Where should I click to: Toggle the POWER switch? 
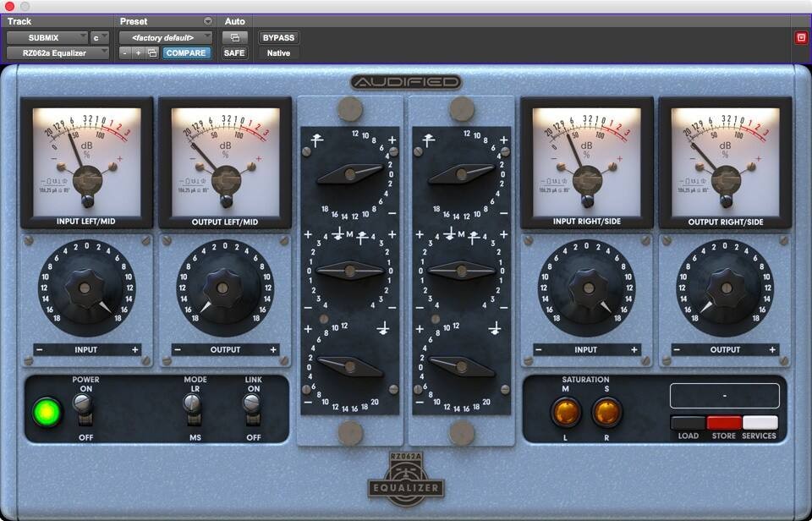click(85, 409)
